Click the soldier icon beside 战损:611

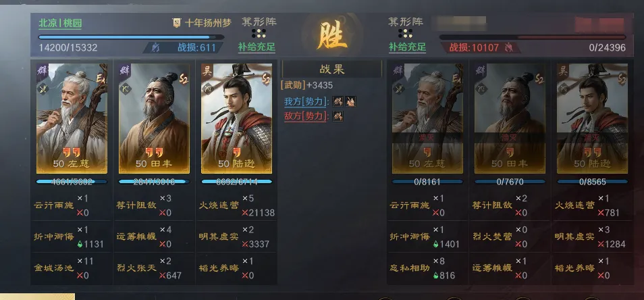click(156, 48)
